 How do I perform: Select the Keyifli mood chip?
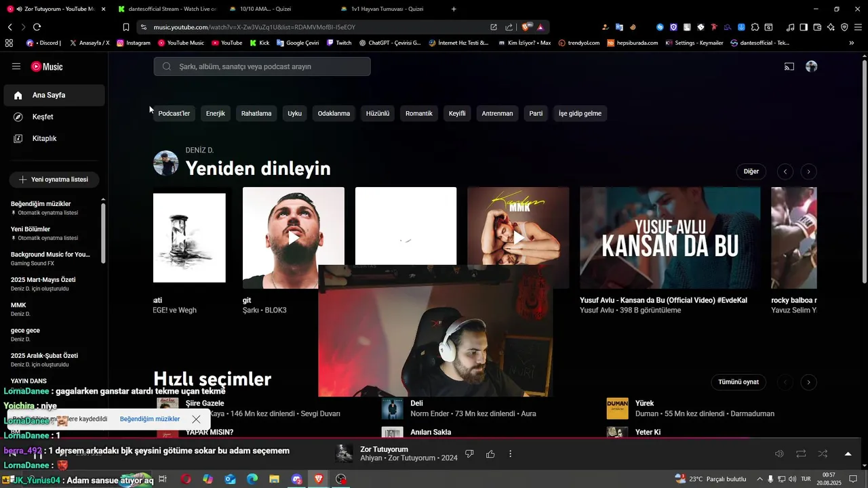point(457,113)
